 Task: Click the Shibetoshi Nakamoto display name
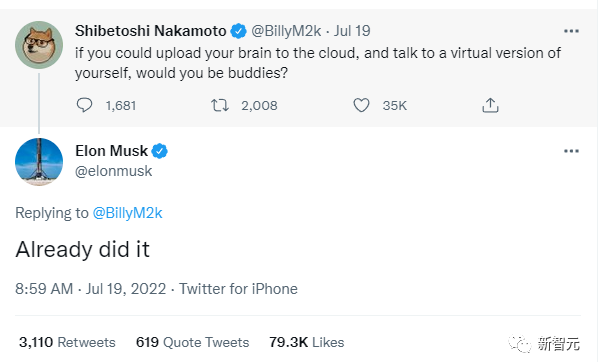(x=151, y=31)
